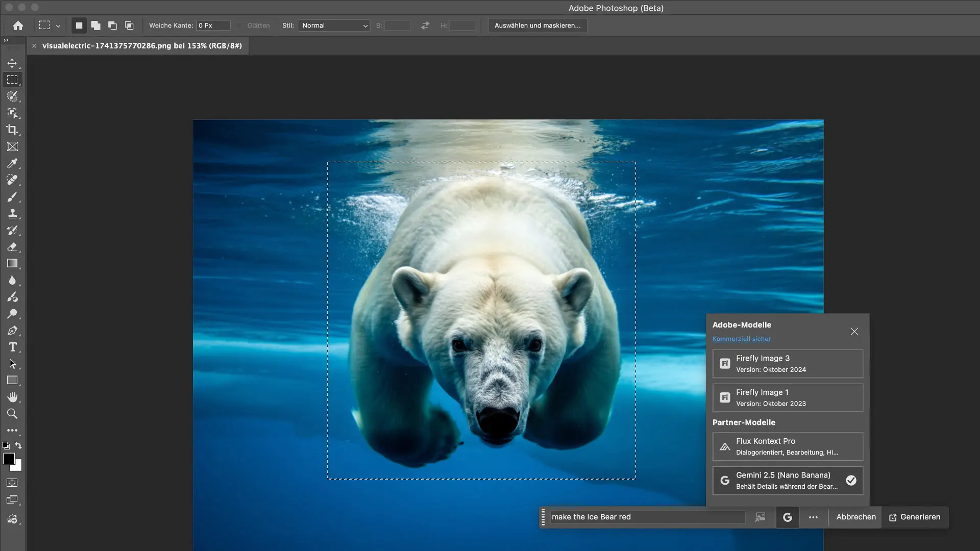Open the ellipsis menu next to Abbrechen

(x=813, y=517)
